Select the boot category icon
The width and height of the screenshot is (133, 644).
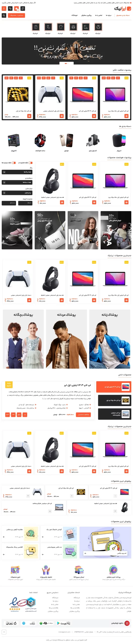pos(85,27)
